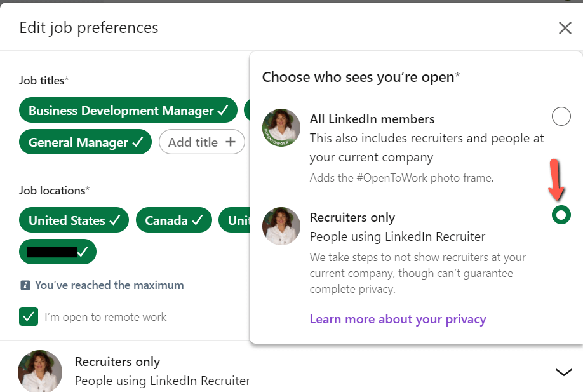Viewport: 583px width, 392px height.
Task: Choose the All LinkedIn members option text
Action: tap(372, 119)
